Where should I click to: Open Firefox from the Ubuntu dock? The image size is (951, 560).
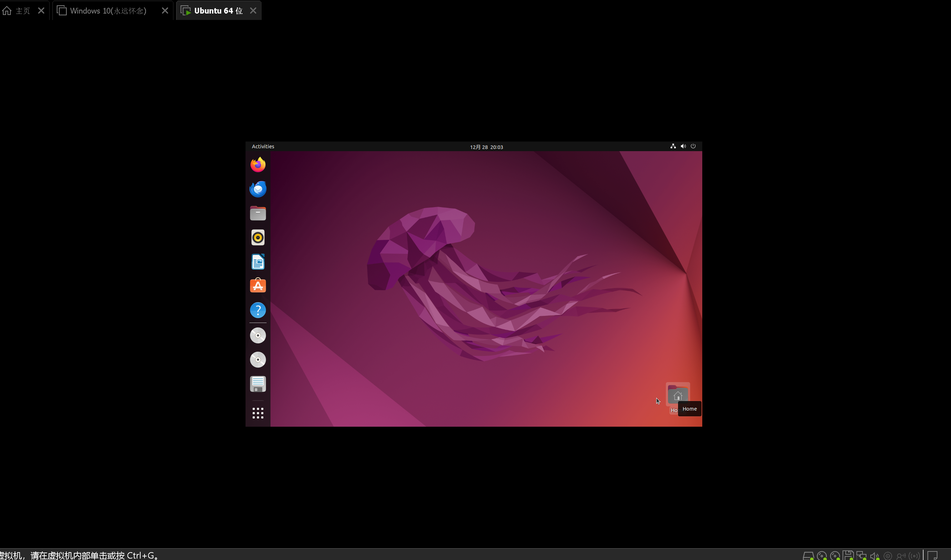pos(258,165)
